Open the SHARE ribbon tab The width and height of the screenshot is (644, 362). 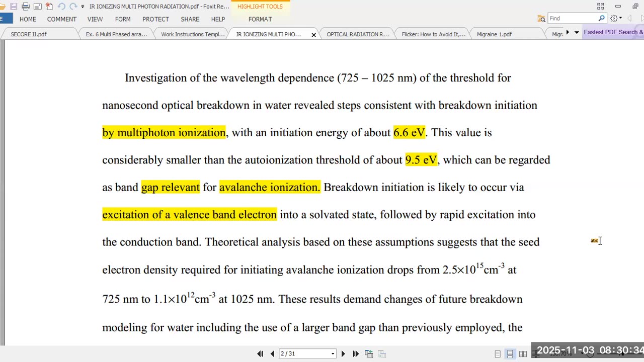point(190,19)
